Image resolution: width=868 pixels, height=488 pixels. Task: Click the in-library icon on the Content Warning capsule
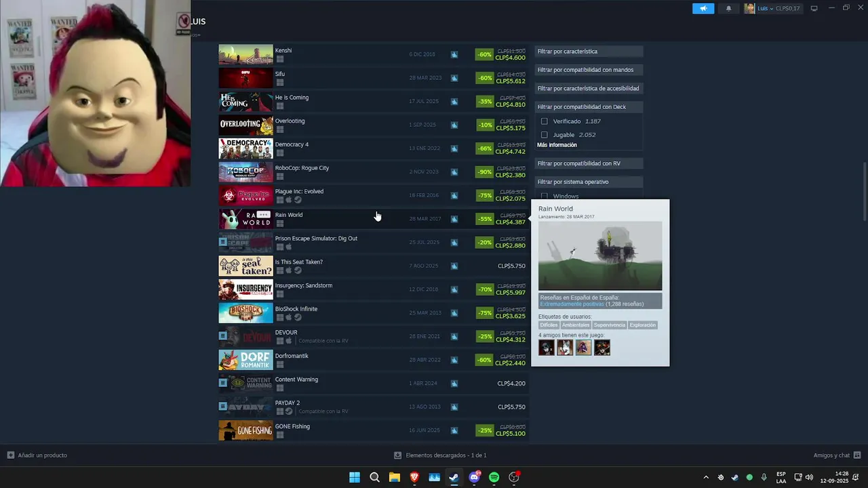(223, 383)
